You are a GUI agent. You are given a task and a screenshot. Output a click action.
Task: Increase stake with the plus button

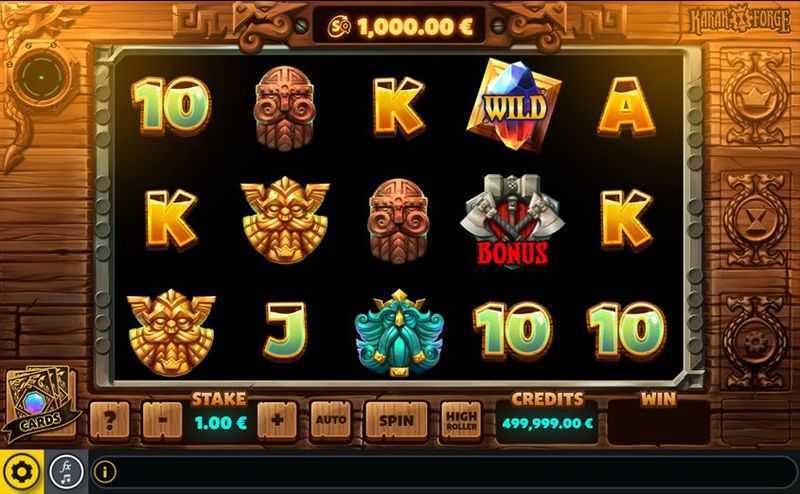click(x=277, y=421)
